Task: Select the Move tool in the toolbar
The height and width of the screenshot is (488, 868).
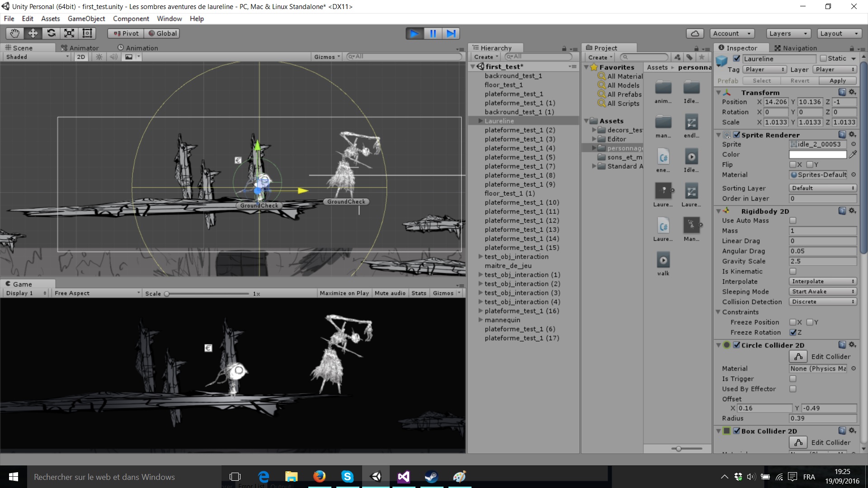Action: pyautogui.click(x=32, y=33)
